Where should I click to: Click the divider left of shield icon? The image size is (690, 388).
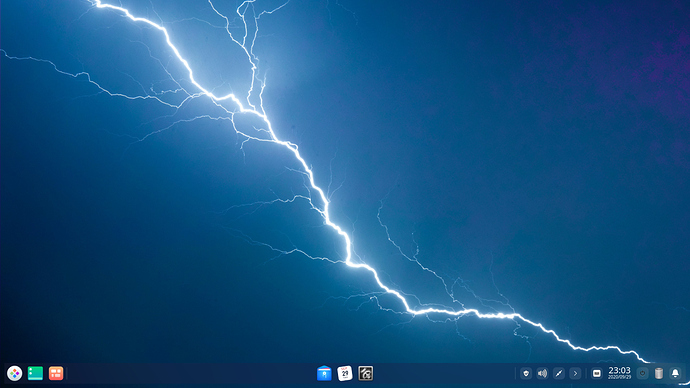515,373
